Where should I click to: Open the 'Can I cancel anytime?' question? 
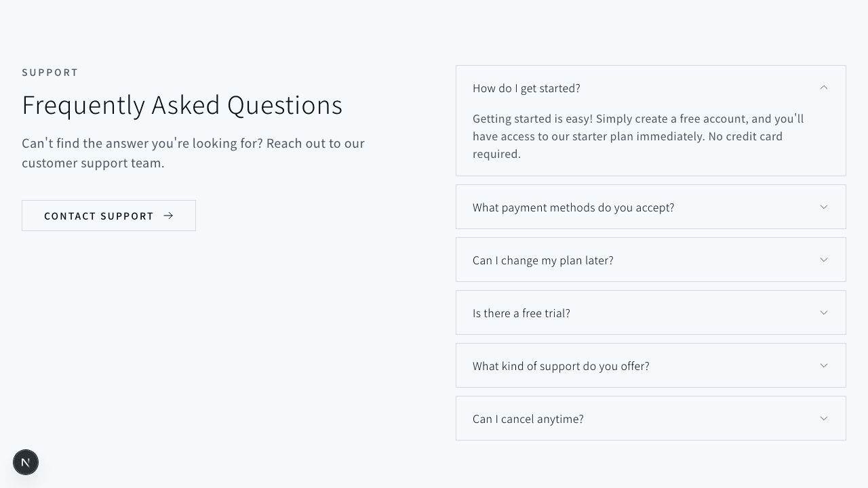[528, 419]
